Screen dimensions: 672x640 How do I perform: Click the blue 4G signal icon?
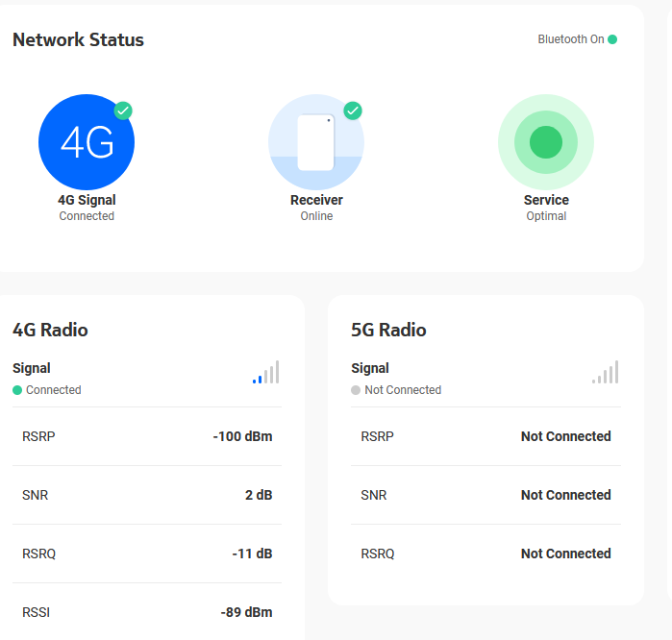click(87, 142)
